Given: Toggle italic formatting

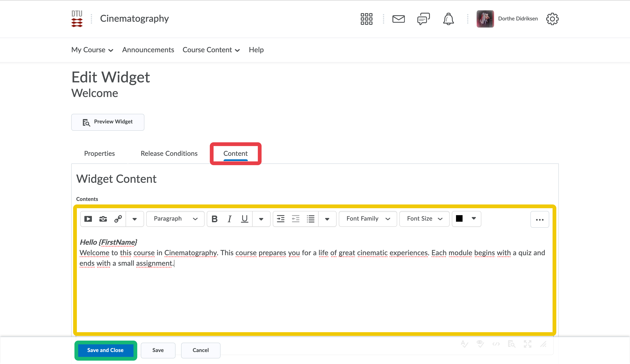Looking at the screenshot, I should pyautogui.click(x=229, y=219).
